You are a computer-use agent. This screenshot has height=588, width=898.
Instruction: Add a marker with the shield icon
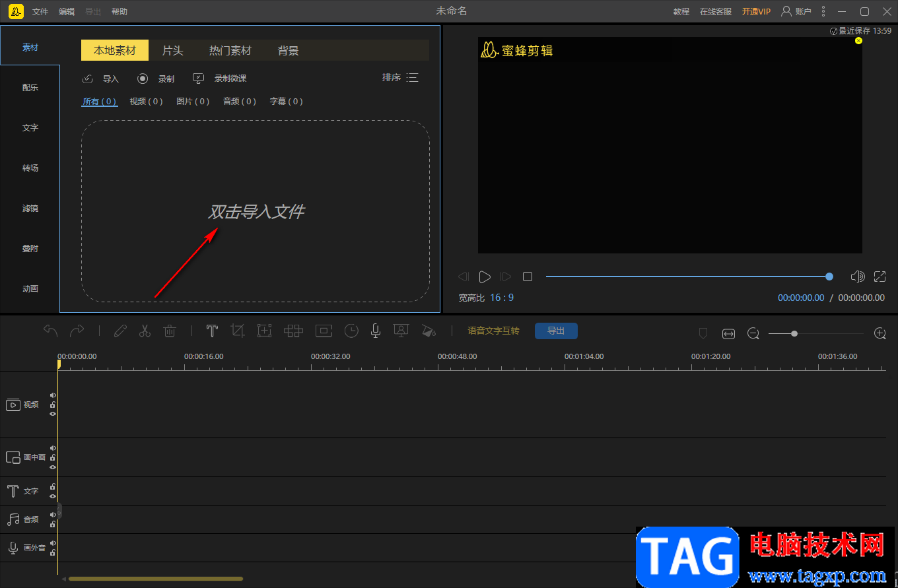click(703, 334)
